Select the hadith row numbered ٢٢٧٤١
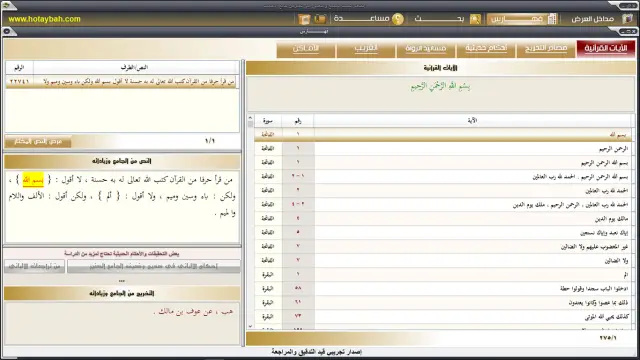This screenshot has width=640, height=360. 122,82
